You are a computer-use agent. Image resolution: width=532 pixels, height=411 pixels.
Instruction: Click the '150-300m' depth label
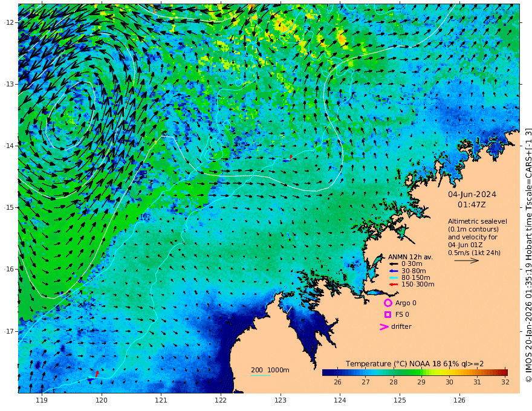point(418,285)
